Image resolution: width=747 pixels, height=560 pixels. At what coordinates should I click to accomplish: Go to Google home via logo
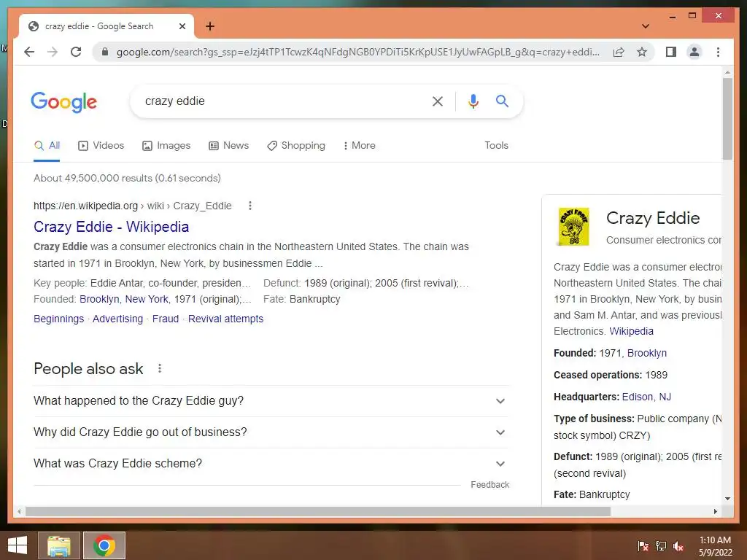point(64,102)
